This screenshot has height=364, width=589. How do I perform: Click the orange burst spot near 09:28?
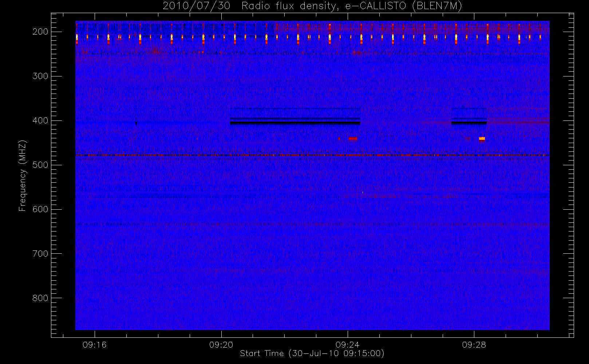pyautogui.click(x=482, y=138)
